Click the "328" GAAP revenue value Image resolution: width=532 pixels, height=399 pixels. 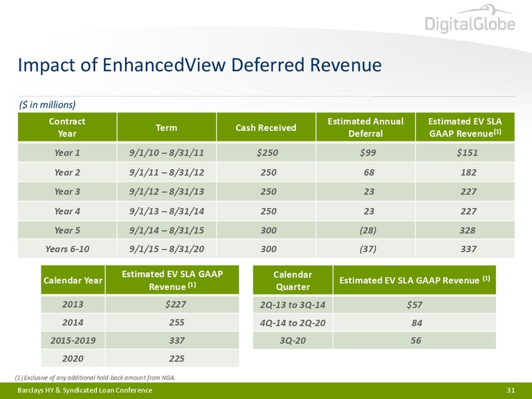[467, 230]
